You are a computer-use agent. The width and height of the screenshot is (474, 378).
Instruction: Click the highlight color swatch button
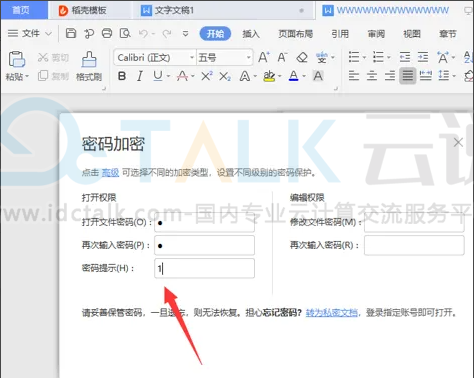coord(269,76)
